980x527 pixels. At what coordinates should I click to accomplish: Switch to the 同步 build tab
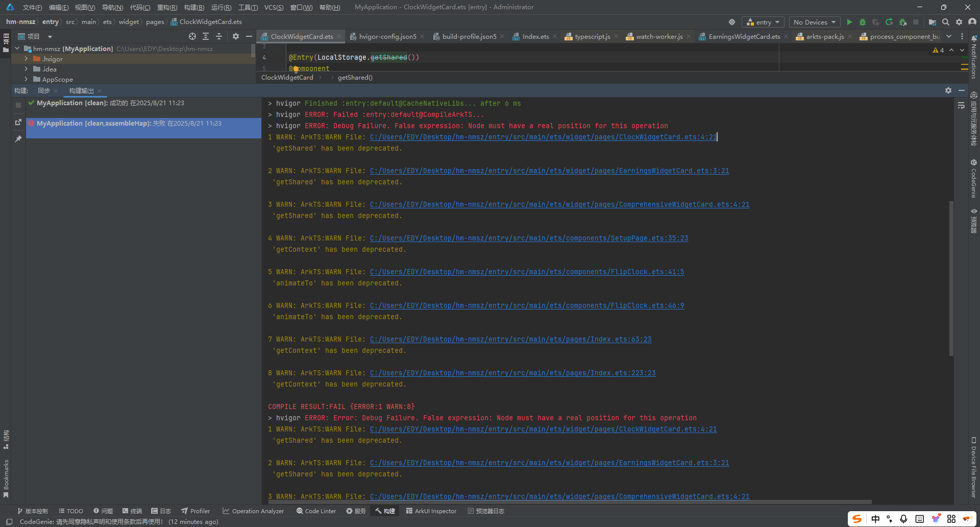pyautogui.click(x=44, y=90)
